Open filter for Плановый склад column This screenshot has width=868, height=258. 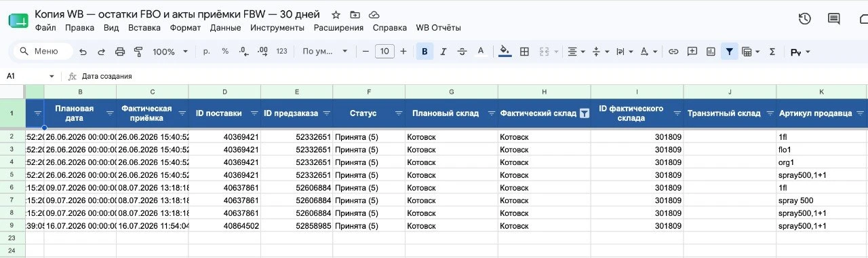pos(491,113)
